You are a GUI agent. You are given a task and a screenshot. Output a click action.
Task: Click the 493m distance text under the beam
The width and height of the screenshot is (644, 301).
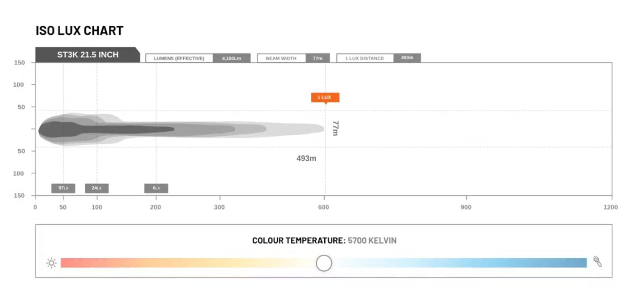pyautogui.click(x=306, y=158)
